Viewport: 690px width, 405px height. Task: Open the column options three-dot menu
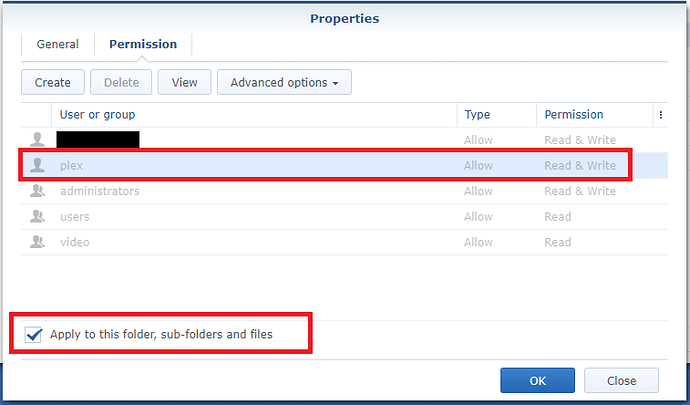(x=661, y=115)
